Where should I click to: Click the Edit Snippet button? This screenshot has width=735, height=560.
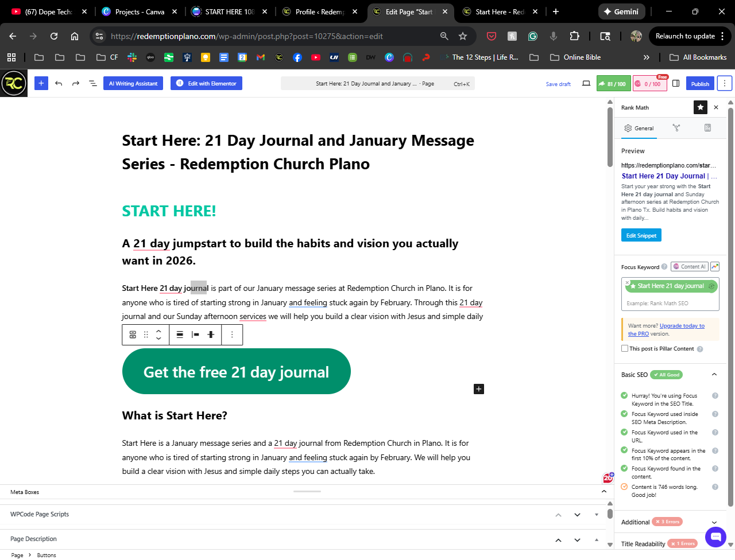point(641,235)
